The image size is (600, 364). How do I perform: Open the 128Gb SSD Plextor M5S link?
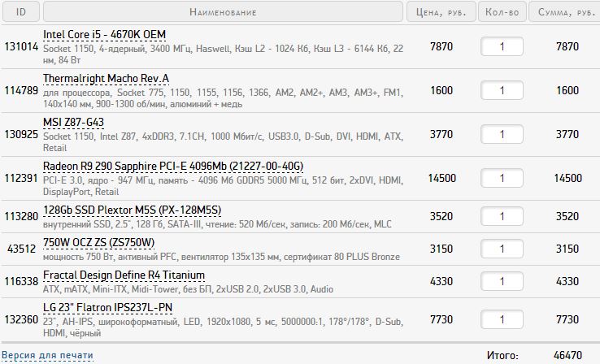point(132,210)
